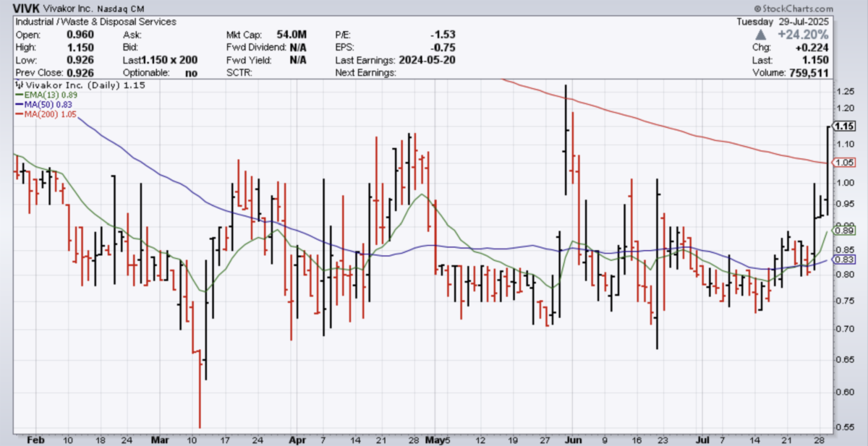The height and width of the screenshot is (446, 868).
Task: Click the Volume value 759,511
Action: (x=808, y=73)
